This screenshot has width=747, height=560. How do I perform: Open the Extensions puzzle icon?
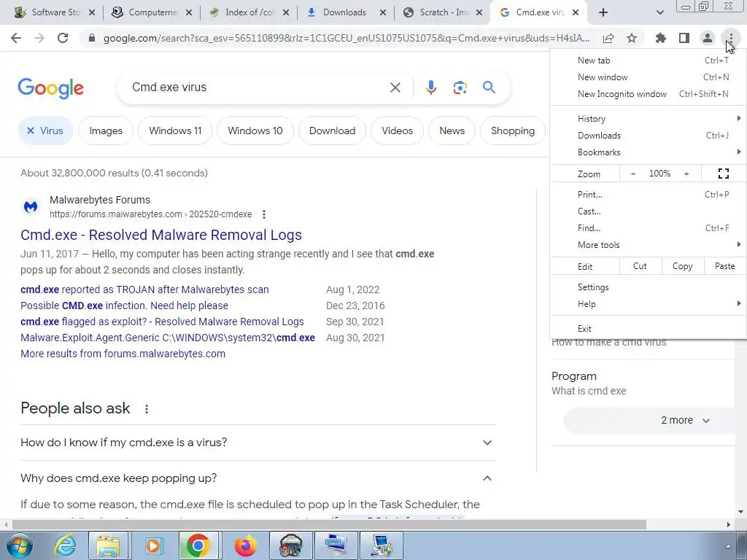660,38
